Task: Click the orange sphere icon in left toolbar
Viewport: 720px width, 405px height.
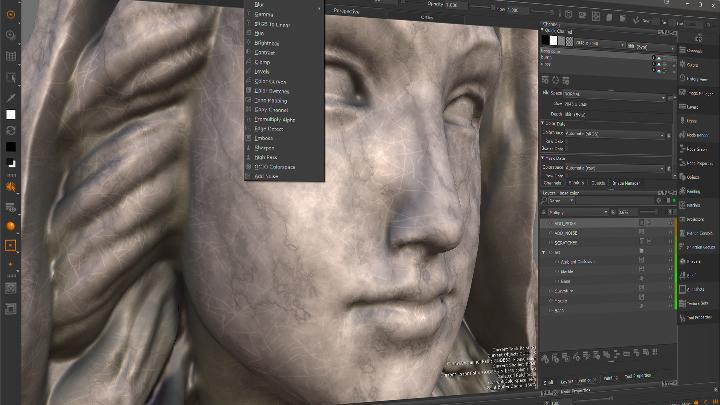Action: point(11,226)
